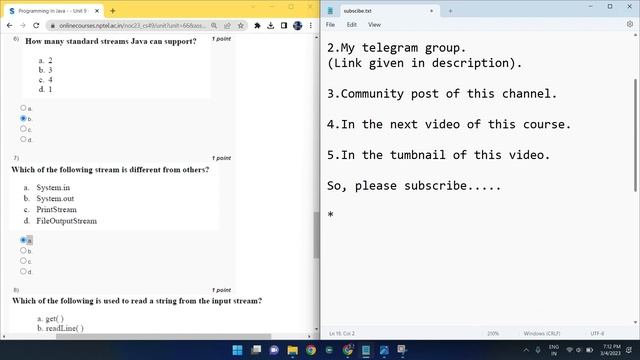640x360 pixels.
Task: Switch to Notepad taskbar icon
Action: pyautogui.click(x=366, y=350)
